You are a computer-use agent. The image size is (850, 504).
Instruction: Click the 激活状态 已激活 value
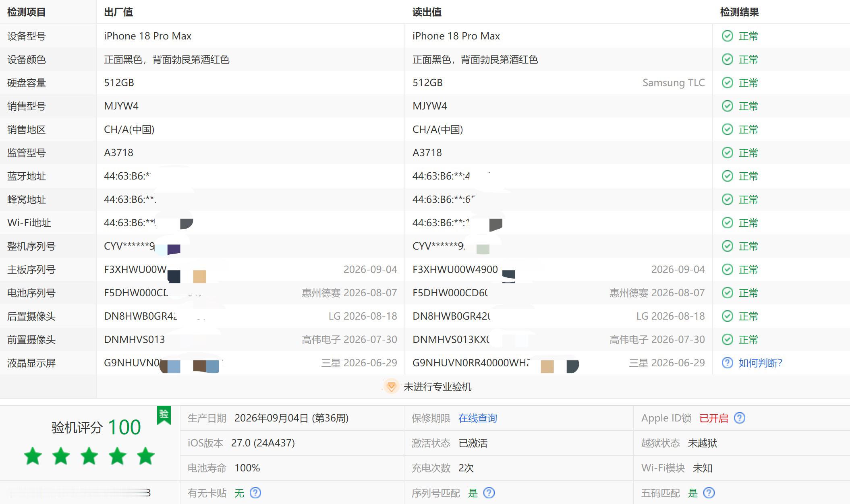tap(473, 443)
